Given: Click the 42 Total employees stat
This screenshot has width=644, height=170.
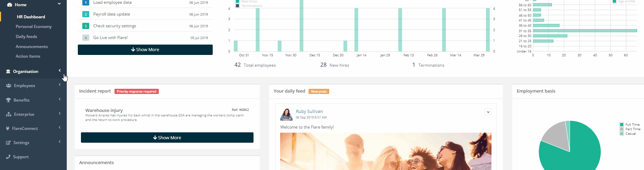Looking at the screenshot, I should tap(255, 65).
